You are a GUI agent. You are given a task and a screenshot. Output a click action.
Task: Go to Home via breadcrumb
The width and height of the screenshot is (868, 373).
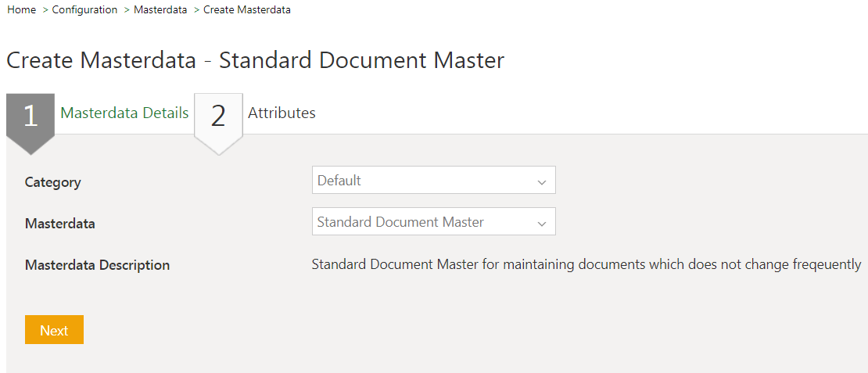point(21,10)
